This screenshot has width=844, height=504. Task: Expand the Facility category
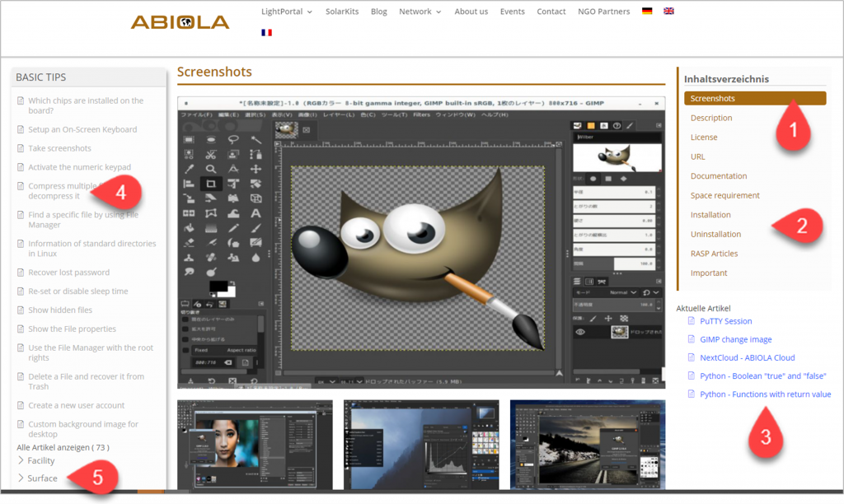40,460
